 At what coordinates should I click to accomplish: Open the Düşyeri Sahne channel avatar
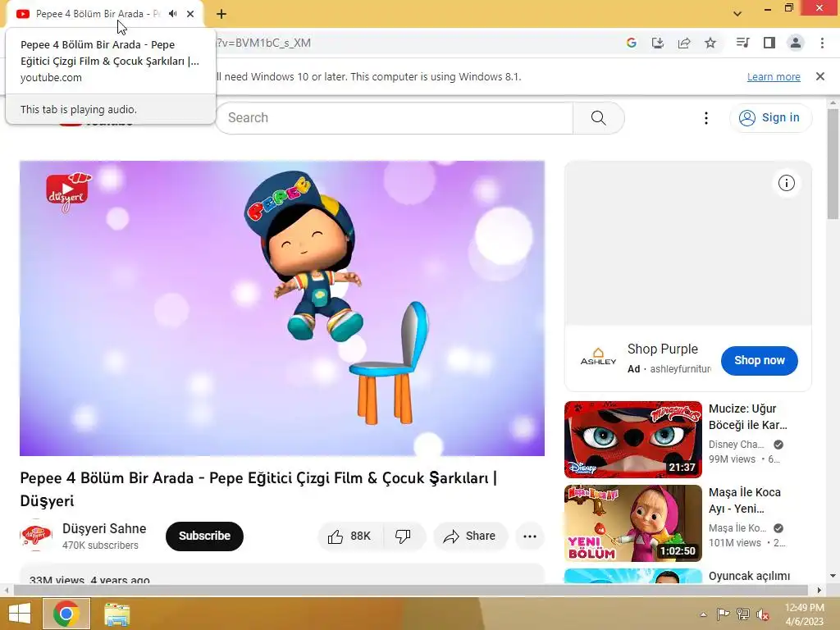click(x=36, y=536)
